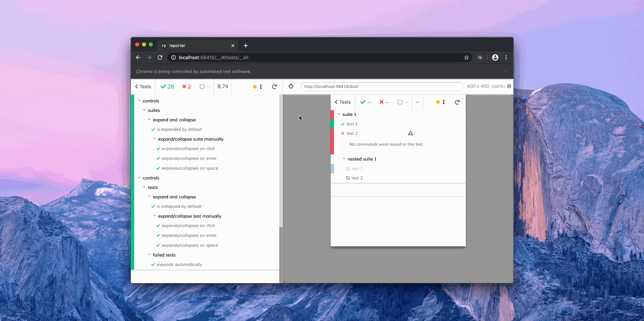644x321 pixels.
Task: Open the Chrome profile avatar
Action: tap(495, 57)
